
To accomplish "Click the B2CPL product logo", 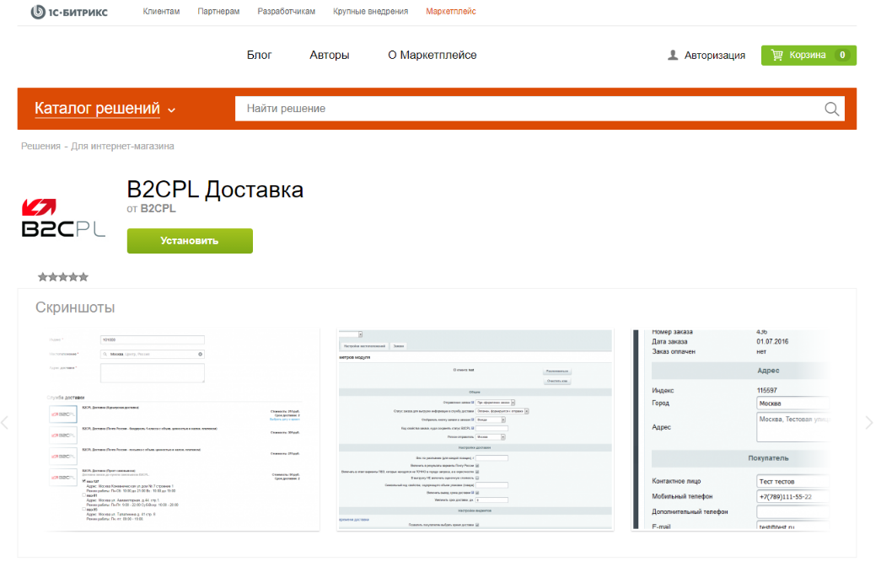I will click(63, 218).
